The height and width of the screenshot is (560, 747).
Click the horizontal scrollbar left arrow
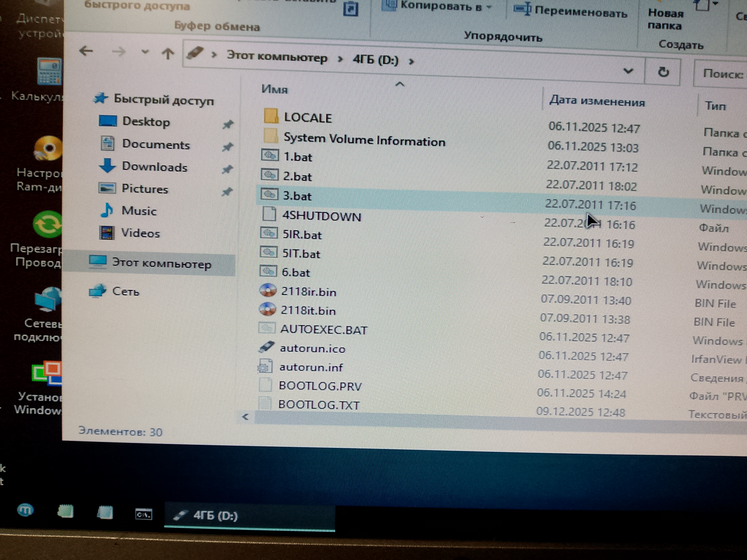click(245, 417)
